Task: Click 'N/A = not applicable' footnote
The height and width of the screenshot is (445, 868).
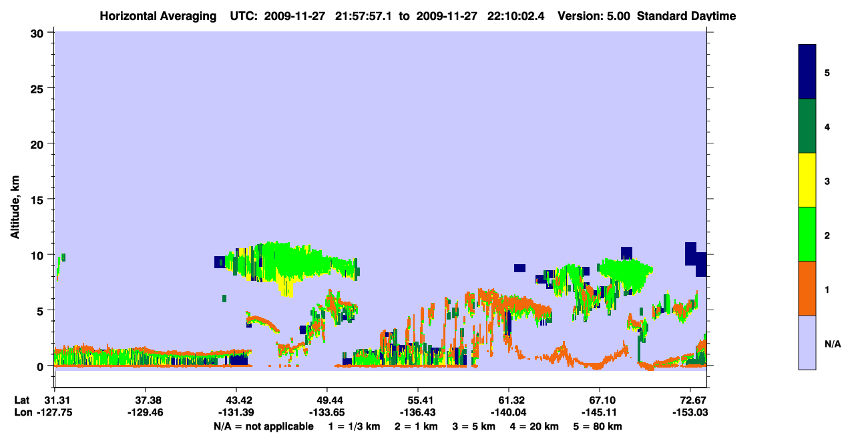Action: point(263,426)
